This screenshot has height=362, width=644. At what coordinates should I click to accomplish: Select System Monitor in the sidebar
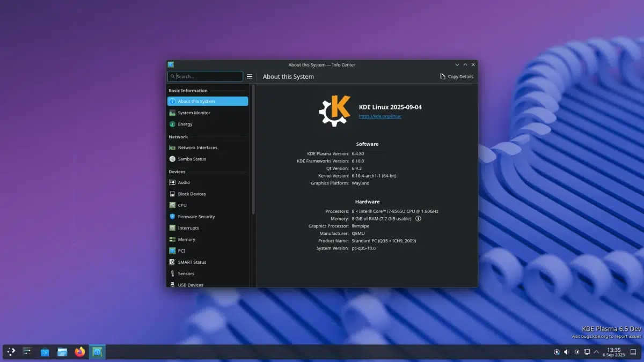point(208,113)
